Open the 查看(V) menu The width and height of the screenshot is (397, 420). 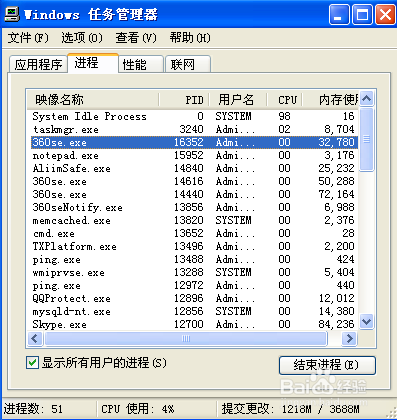tap(136, 38)
